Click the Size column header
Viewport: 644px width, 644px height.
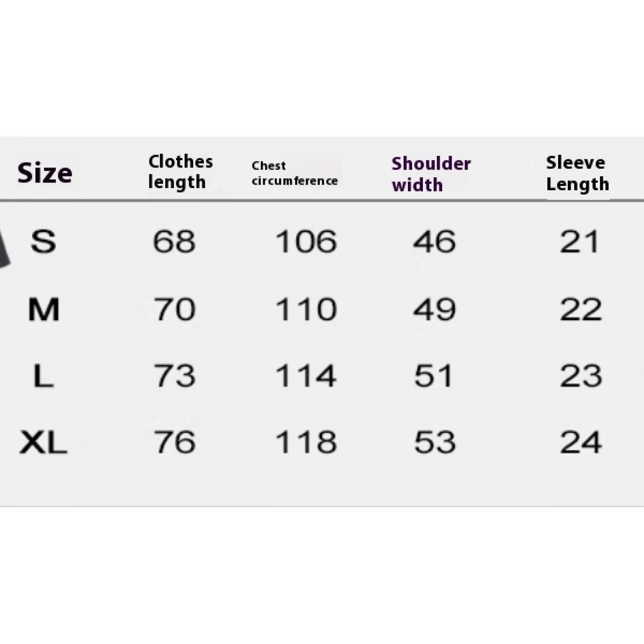(x=45, y=173)
